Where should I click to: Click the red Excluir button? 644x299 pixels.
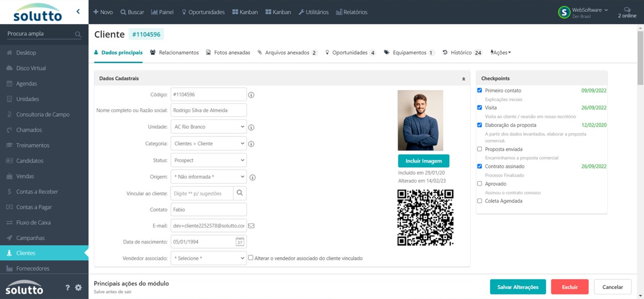[570, 287]
